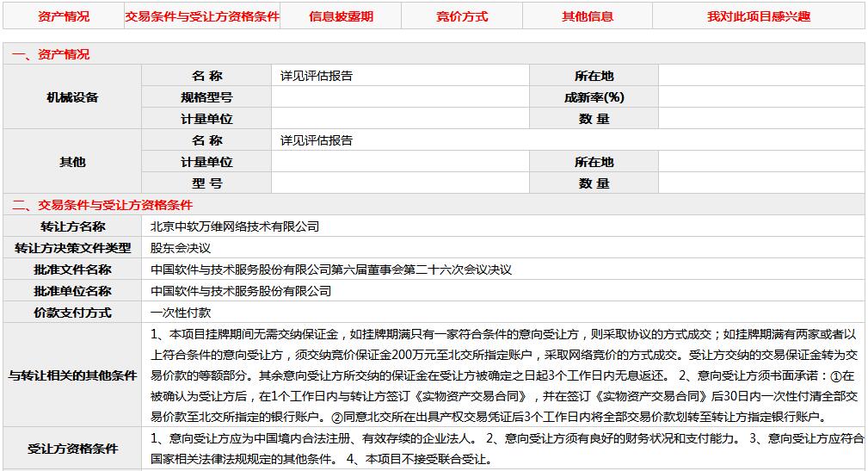Image resolution: width=868 pixels, height=471 pixels.
Task: Select the 第六届董事会第二十六次会议决议 text
Action: pos(428,270)
